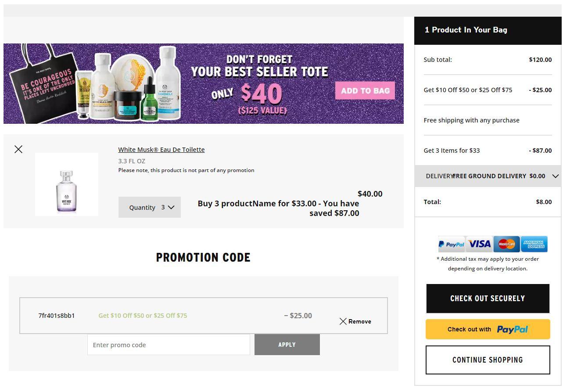Screen dimensions: 581x392
Task: Click the X icon next to Remove promo code
Action: point(344,321)
